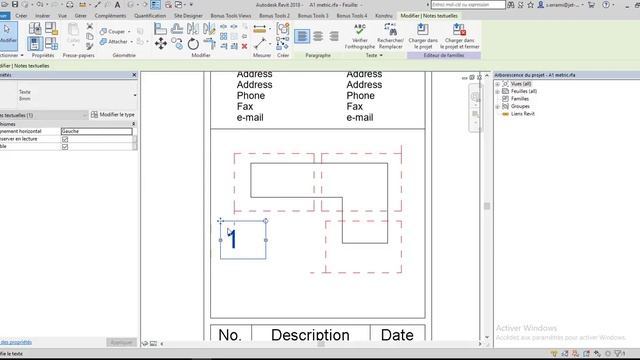Open the properties help link
The width and height of the screenshot is (640, 360).
16,342
